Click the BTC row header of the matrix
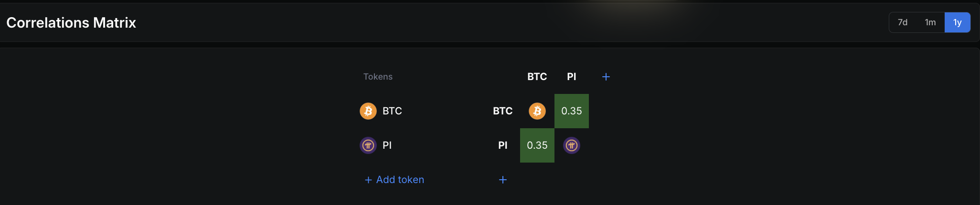This screenshot has width=980, height=205. pyautogui.click(x=502, y=111)
